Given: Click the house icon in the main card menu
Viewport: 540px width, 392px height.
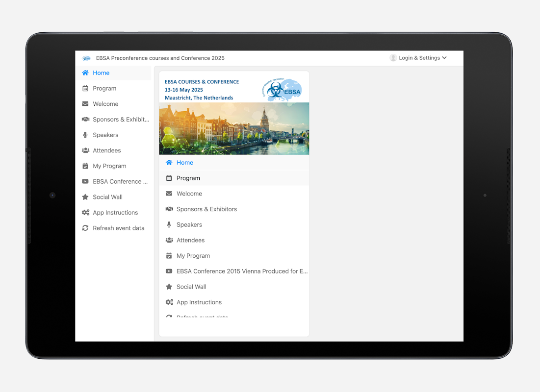Looking at the screenshot, I should 169,163.
